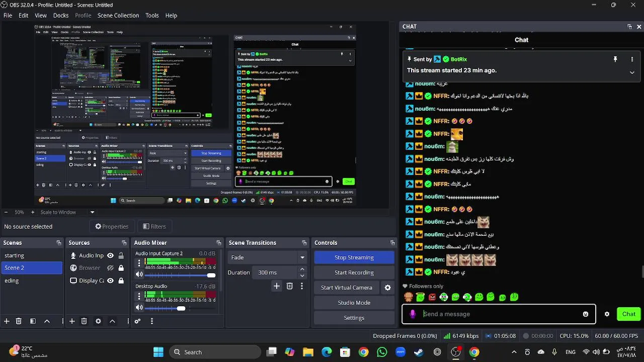
Task: Click Start Virtual Camera button
Action: [x=347, y=288]
